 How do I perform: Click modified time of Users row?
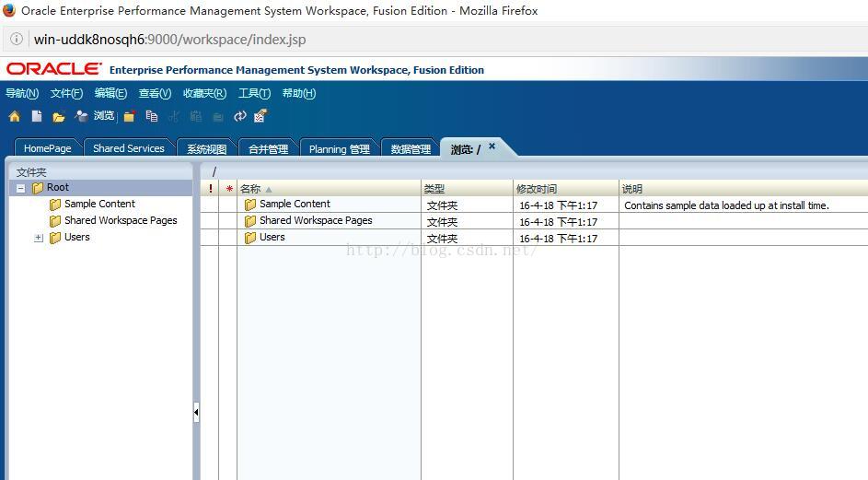click(x=559, y=239)
